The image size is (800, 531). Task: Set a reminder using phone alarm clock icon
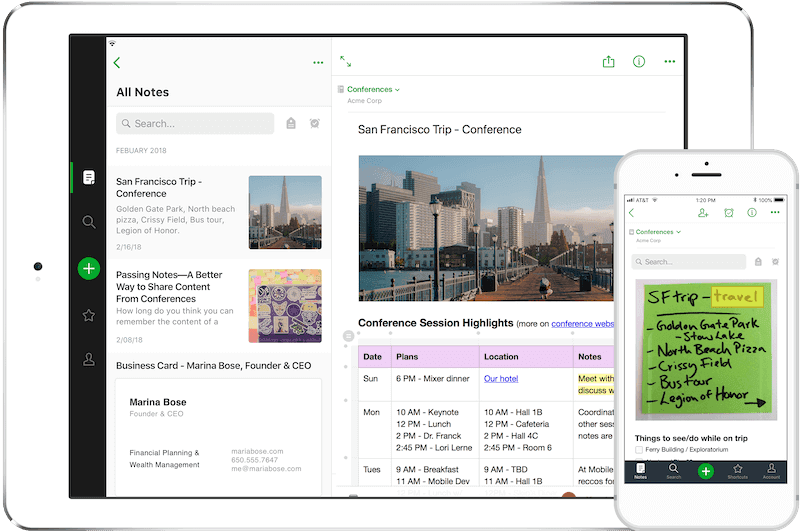tap(728, 213)
